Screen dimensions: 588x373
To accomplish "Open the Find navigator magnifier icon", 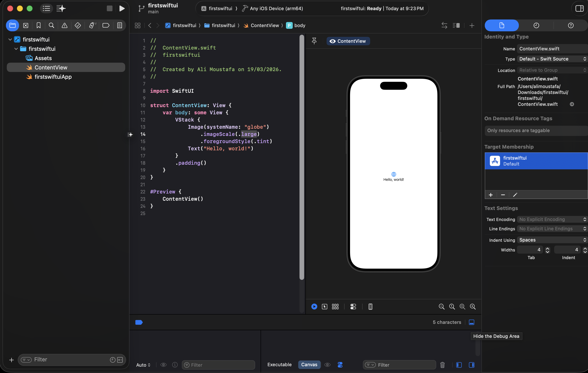I will pos(51,25).
